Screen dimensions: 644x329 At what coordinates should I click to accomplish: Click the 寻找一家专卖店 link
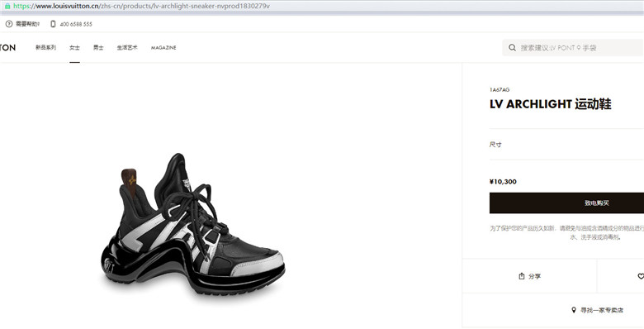click(x=602, y=310)
